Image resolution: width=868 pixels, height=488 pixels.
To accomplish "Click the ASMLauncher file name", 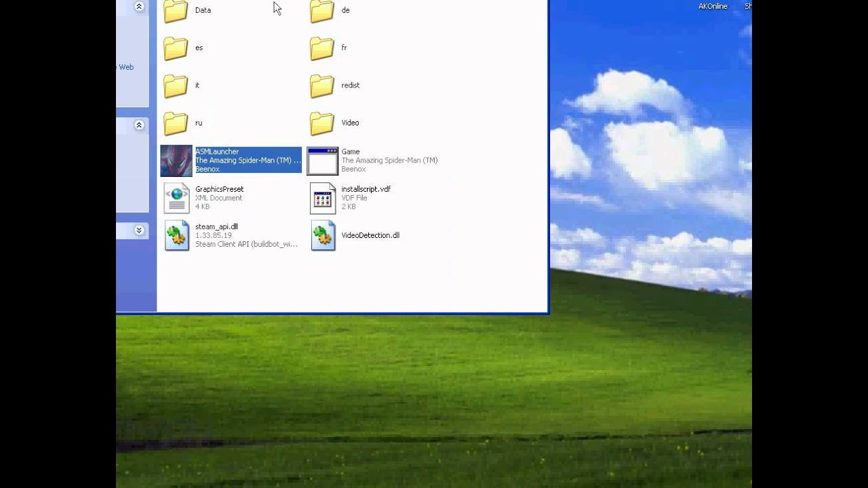I will [x=217, y=152].
